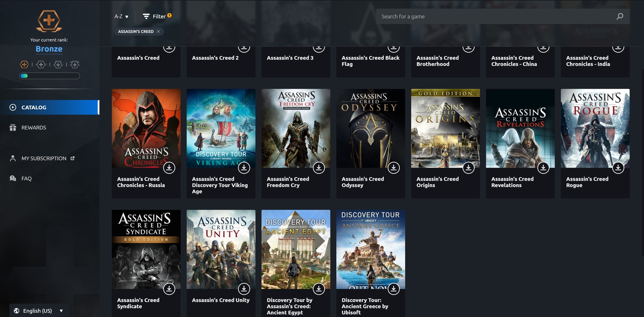644x317 pixels.
Task: Download Assassin's Creed Odyssey via its download icon
Action: [x=393, y=167]
